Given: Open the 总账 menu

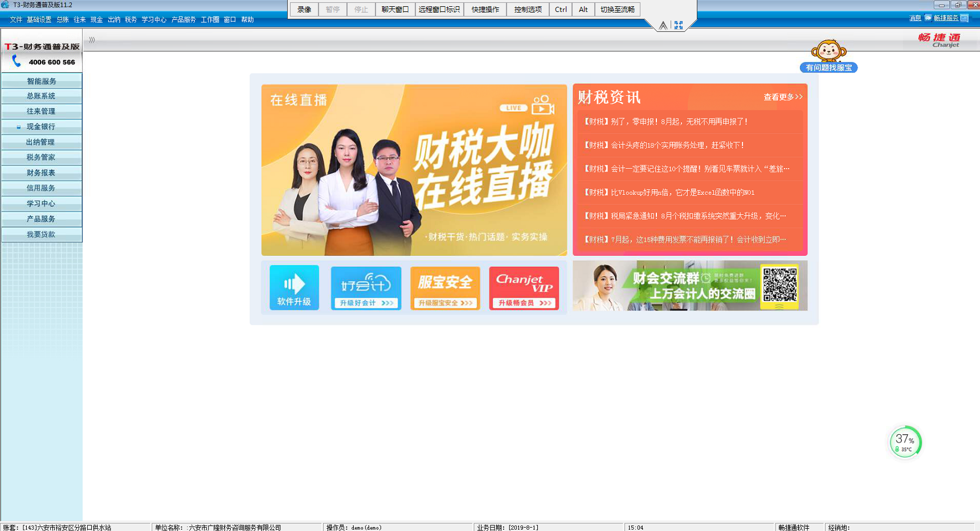Looking at the screenshot, I should pyautogui.click(x=63, y=19).
